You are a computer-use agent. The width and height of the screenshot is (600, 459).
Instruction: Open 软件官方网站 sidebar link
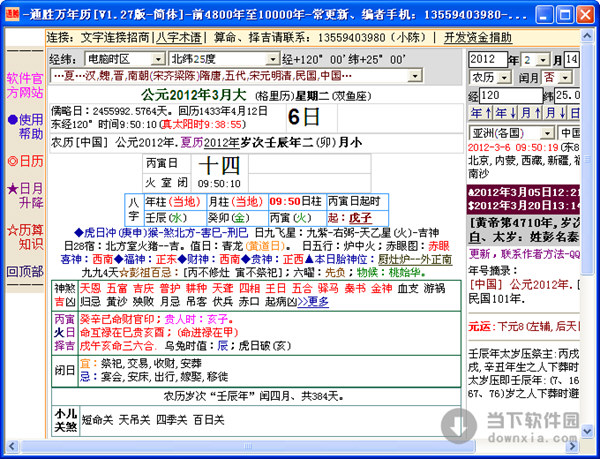pos(25,85)
